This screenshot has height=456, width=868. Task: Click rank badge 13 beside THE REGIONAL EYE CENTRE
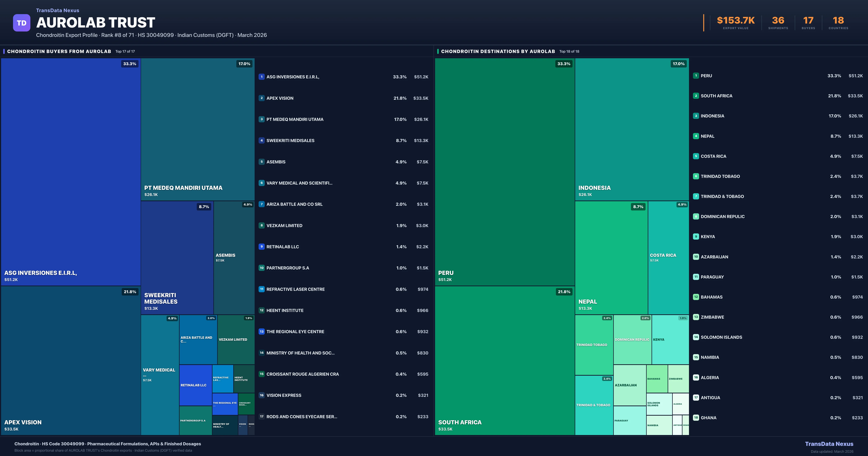tap(261, 332)
